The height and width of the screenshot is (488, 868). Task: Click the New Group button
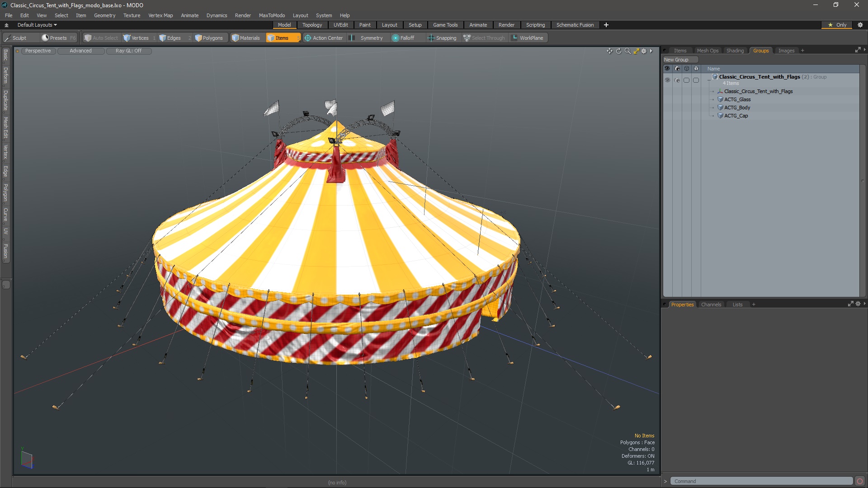click(680, 60)
